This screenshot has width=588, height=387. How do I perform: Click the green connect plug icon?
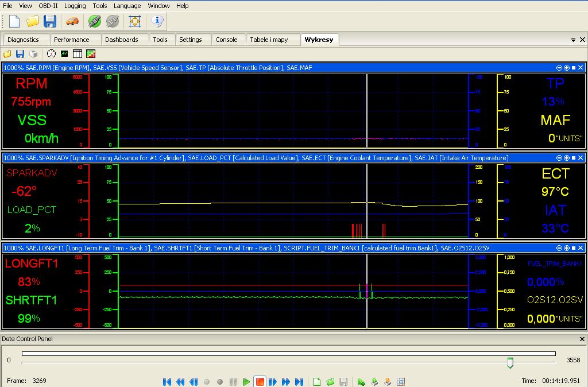[95, 21]
